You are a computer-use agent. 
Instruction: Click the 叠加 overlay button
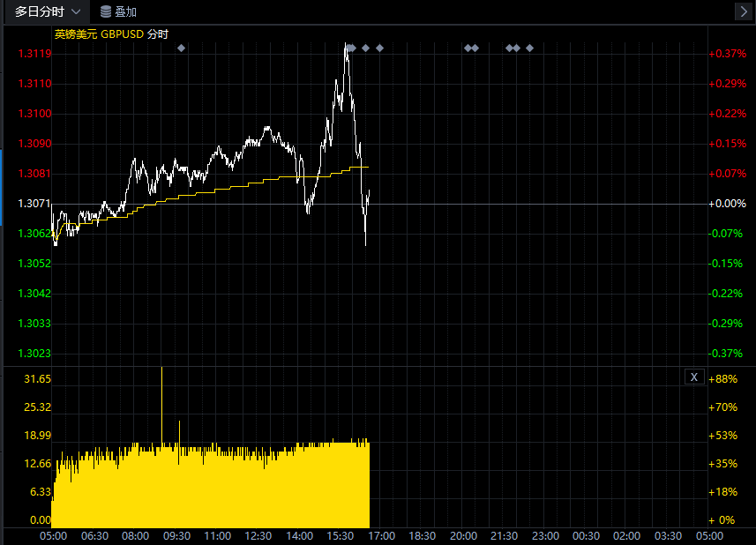(118, 11)
